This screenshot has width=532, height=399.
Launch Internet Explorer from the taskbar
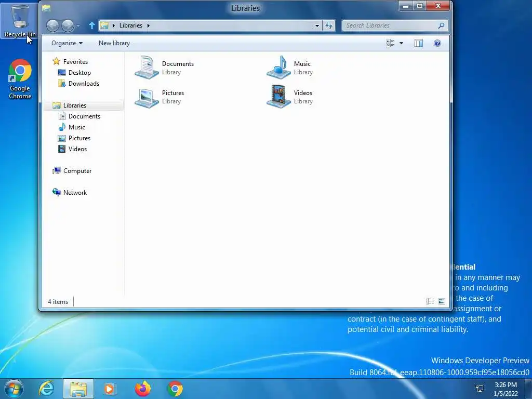[46, 389]
